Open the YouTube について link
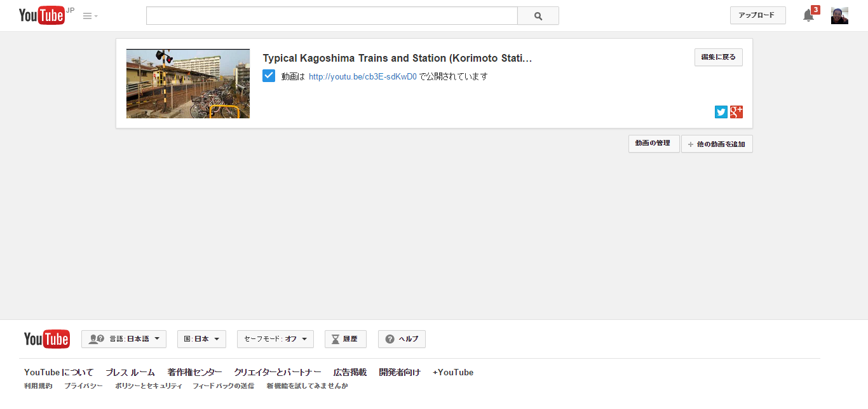 coord(58,372)
